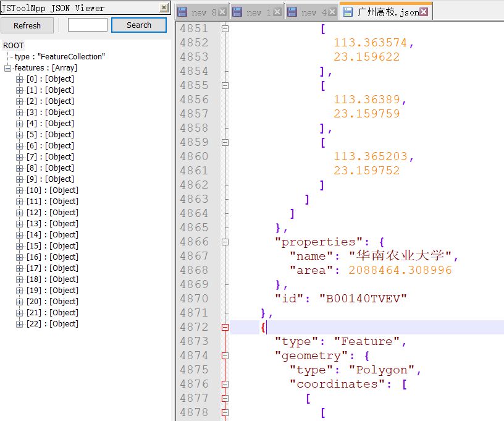Image resolution: width=504 pixels, height=421 pixels.
Task: Close the 'new 4' tab
Action: click(x=332, y=12)
